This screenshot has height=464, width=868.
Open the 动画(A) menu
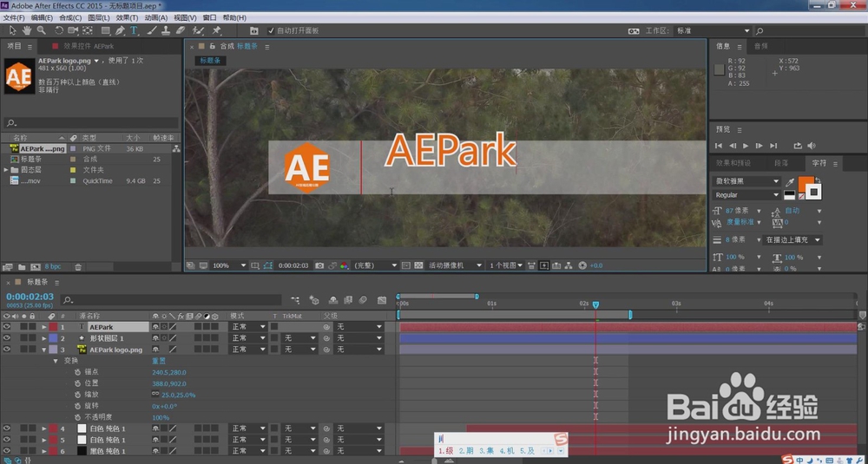pos(155,18)
